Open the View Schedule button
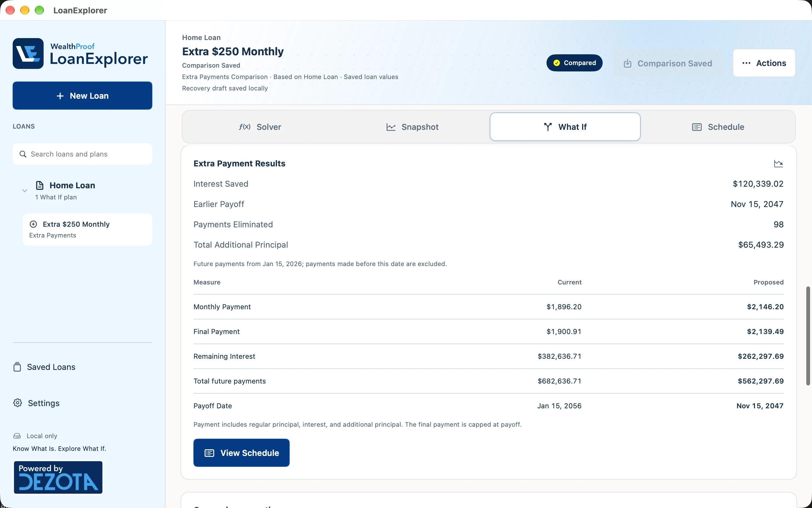 [241, 452]
